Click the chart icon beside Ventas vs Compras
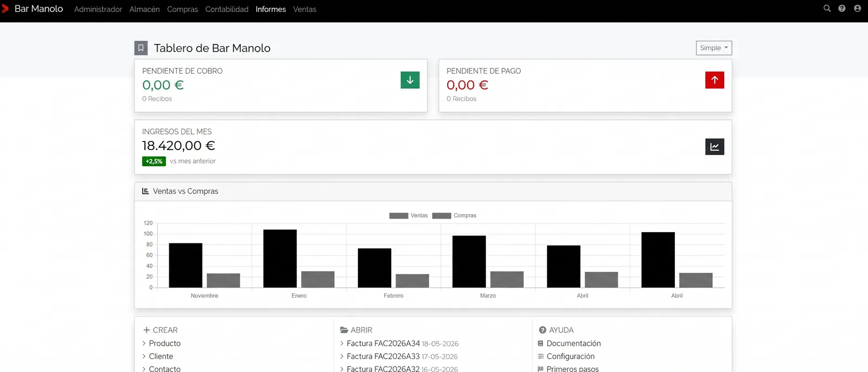 tap(145, 191)
